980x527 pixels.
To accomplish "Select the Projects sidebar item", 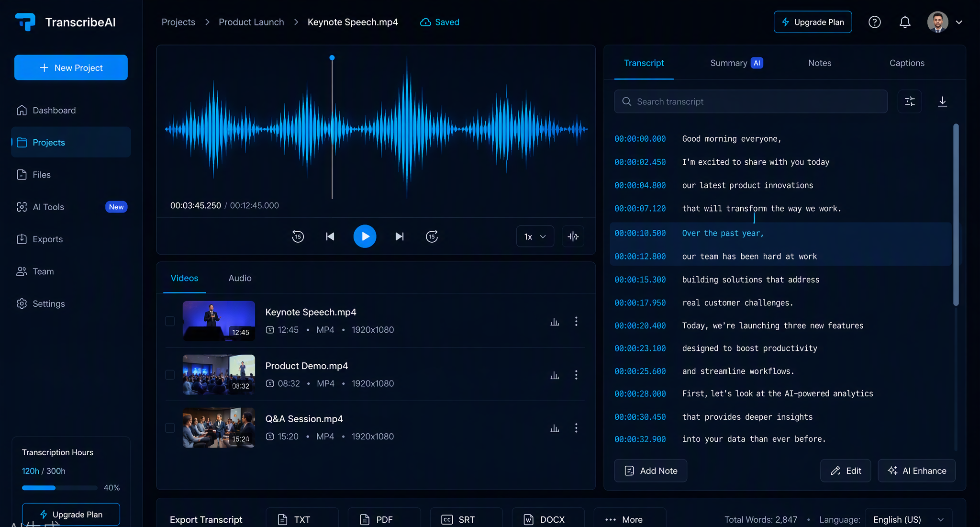I will (71, 142).
